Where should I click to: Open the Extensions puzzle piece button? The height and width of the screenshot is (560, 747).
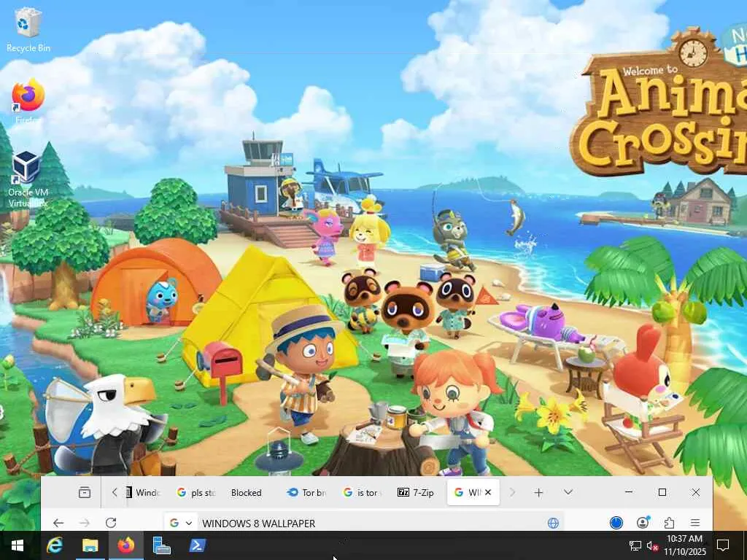pos(669,523)
